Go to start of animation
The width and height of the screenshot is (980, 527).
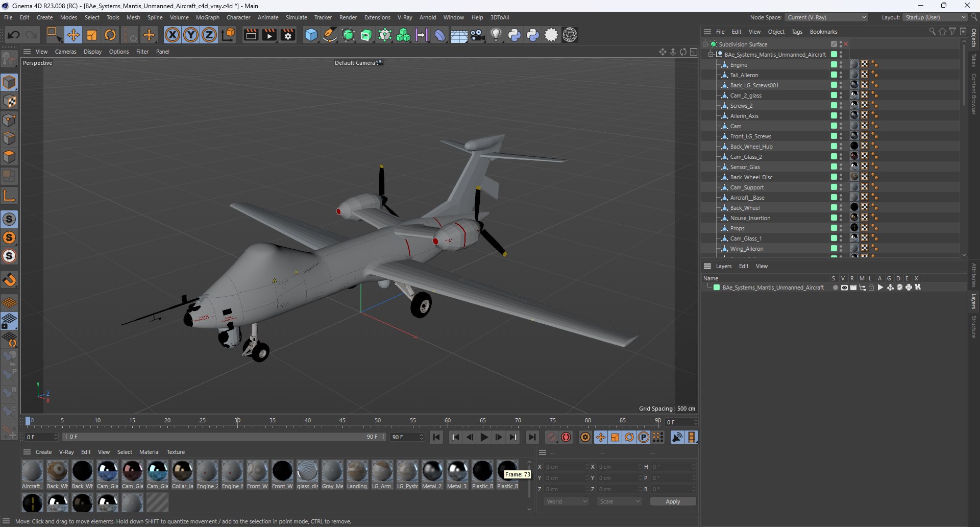[x=436, y=437]
